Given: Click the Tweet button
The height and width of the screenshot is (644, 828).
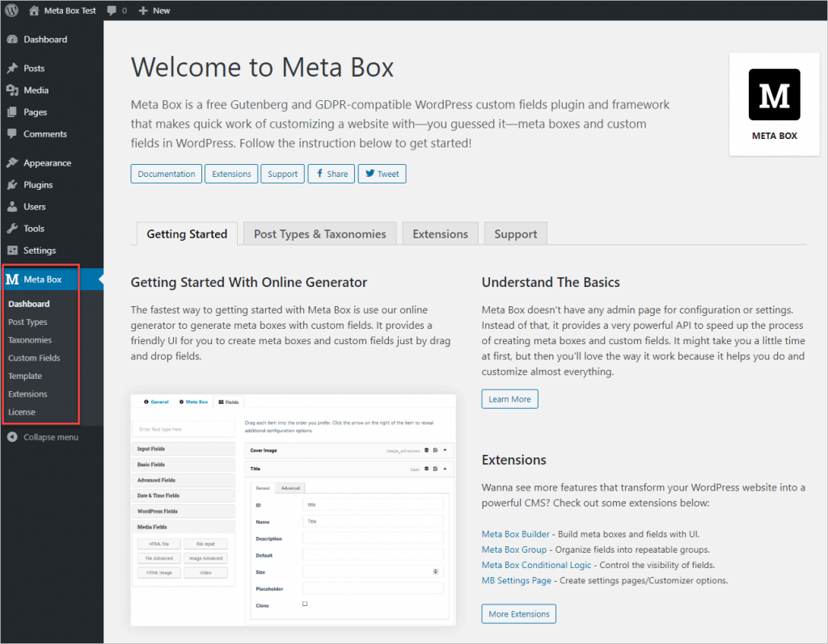Looking at the screenshot, I should 382,174.
